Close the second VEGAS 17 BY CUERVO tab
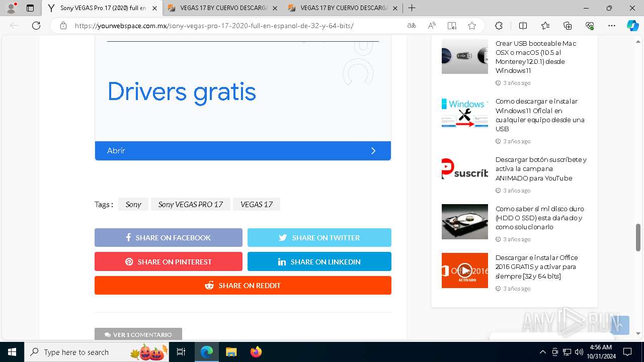The height and width of the screenshot is (362, 644). pos(275,8)
